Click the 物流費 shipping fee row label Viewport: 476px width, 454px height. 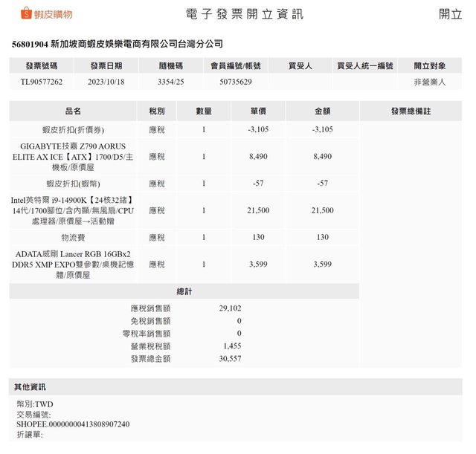73,237
